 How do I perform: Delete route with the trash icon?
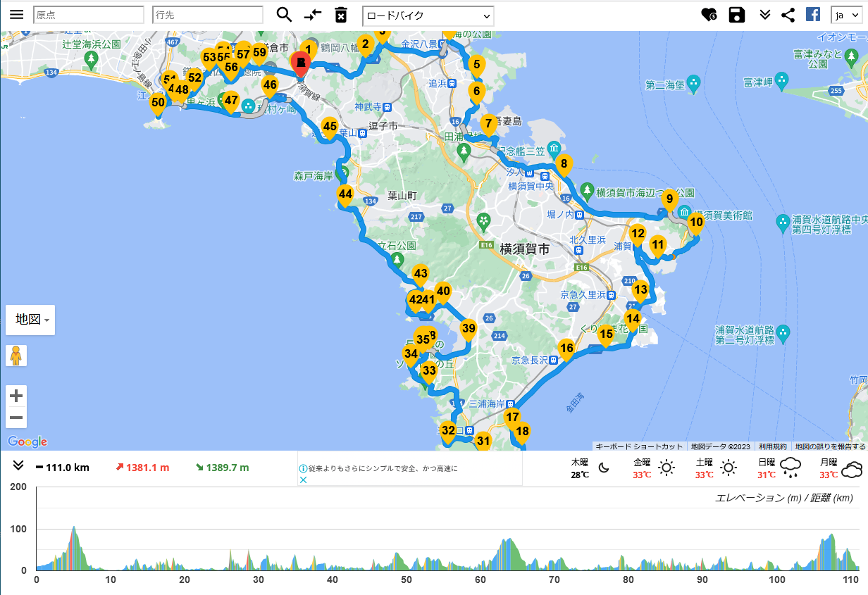click(x=341, y=15)
